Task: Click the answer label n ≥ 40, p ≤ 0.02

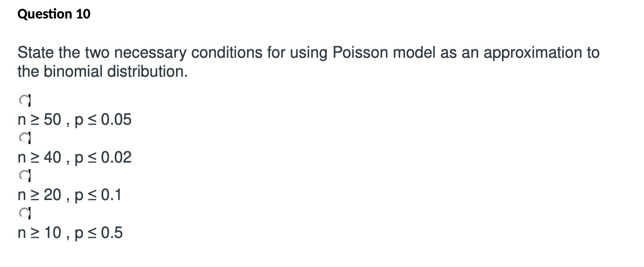Action: click(x=74, y=157)
